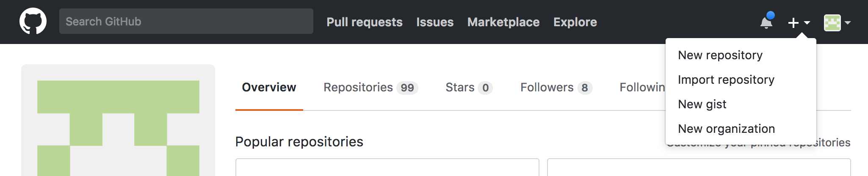Screen dimensions: 868x176
Task: Expand the caret beside the plus icon
Action: [x=807, y=23]
